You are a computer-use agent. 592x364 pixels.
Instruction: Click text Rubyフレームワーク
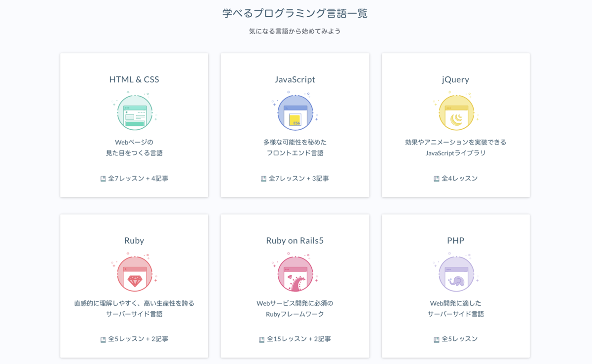click(295, 314)
